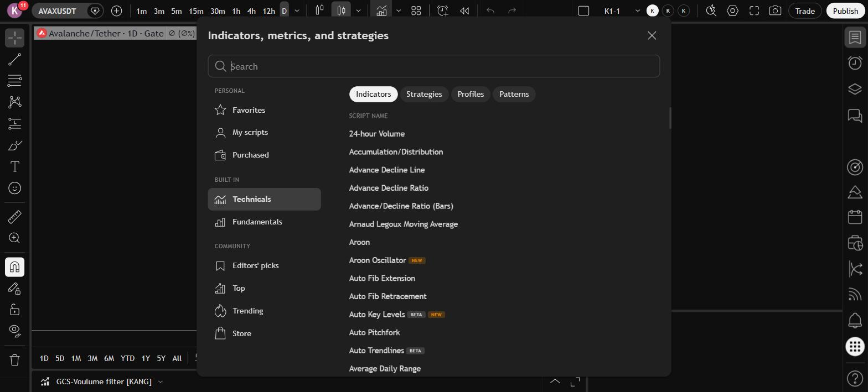Switch to the Profiles tab

coord(471,94)
